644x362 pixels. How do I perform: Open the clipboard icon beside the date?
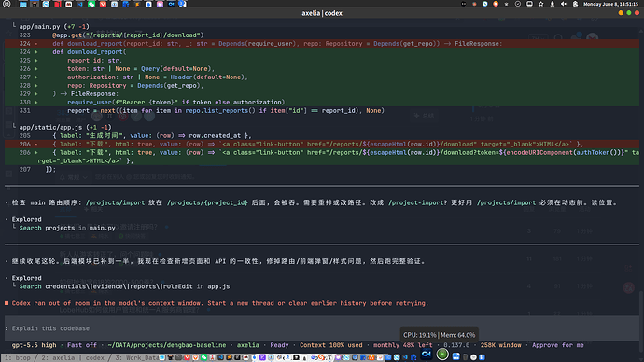[576, 4]
